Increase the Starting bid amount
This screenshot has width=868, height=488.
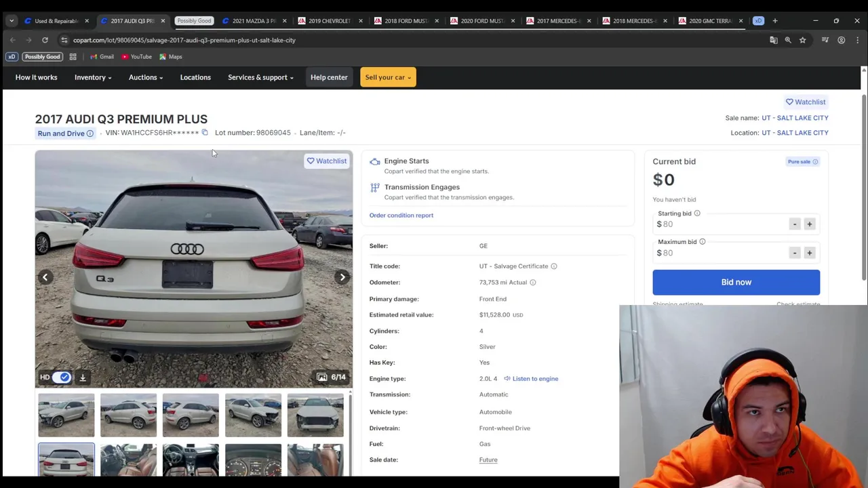coord(809,224)
